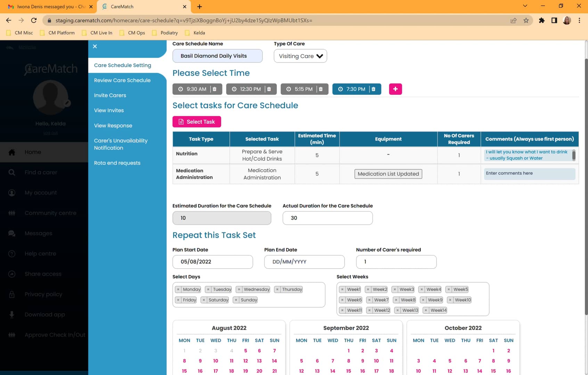Remove Thursday from selected days
Screen dimensions: 588x375
(277, 289)
